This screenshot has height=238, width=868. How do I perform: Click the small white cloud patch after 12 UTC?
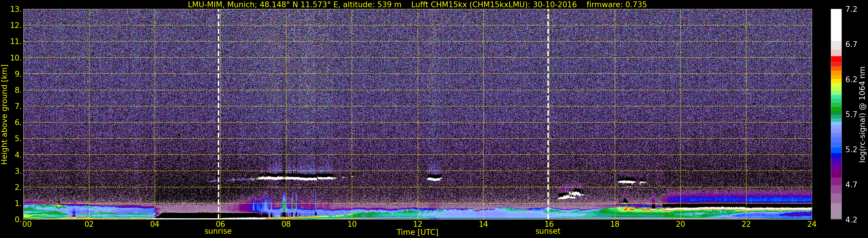434,179
